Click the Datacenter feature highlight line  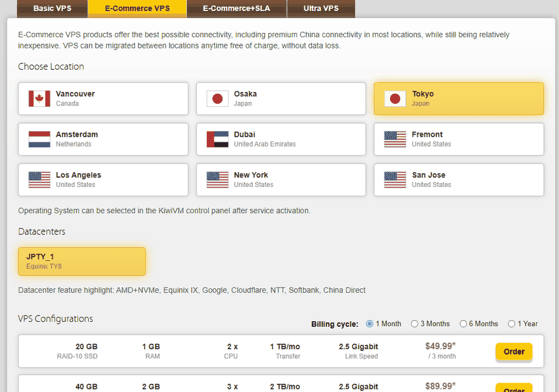tap(192, 290)
